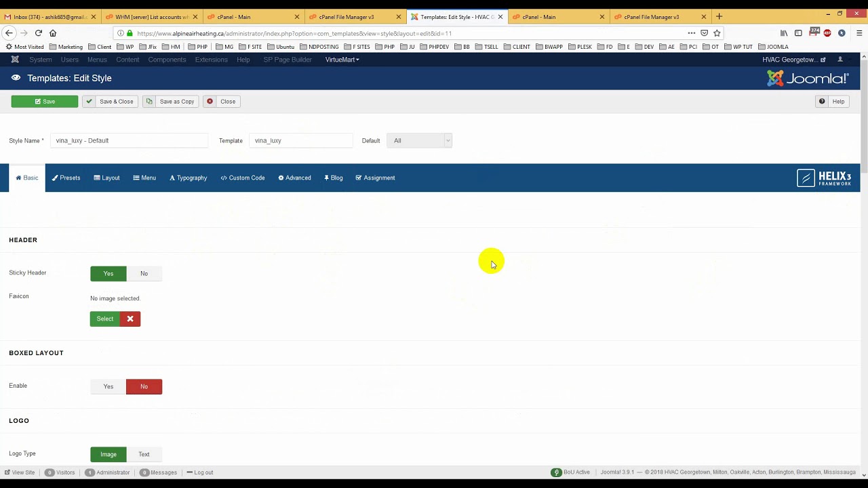Screen dimensions: 868x488
Task: Switch to the Layout tab
Action: 106,178
